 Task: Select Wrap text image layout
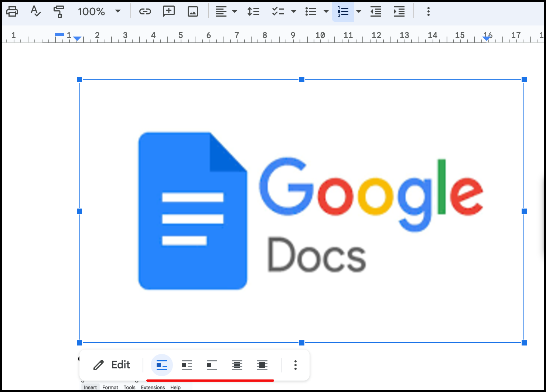coord(187,365)
